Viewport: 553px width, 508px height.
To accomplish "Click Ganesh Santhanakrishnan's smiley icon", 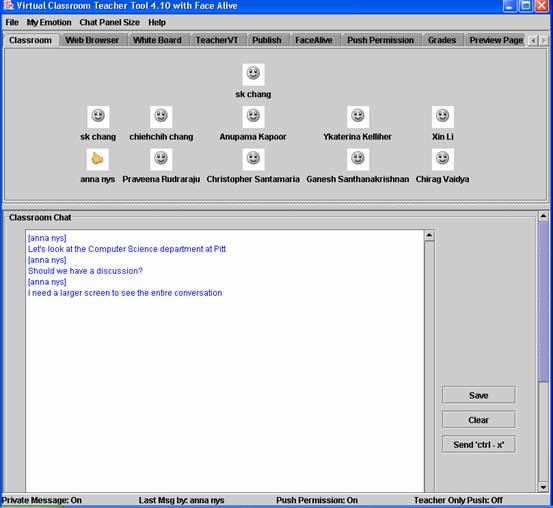I will [358, 159].
